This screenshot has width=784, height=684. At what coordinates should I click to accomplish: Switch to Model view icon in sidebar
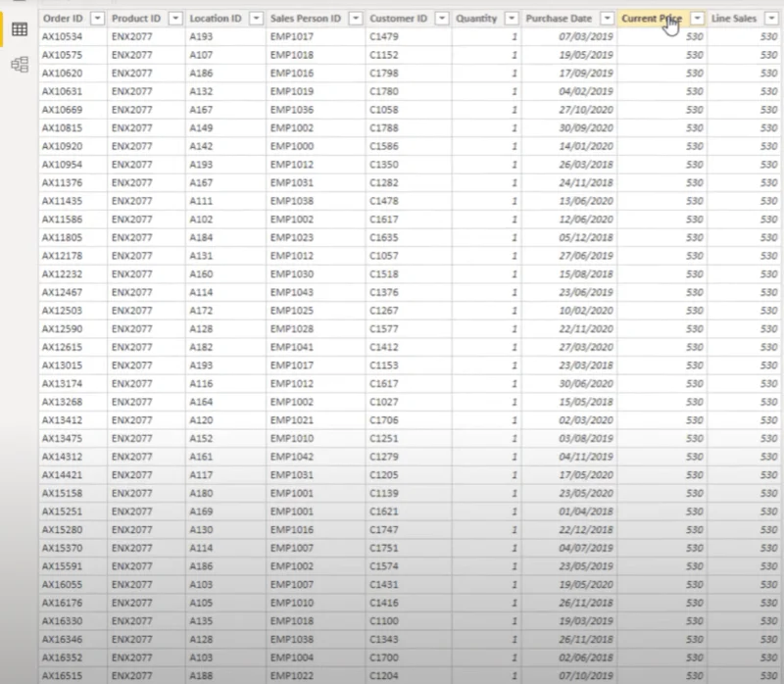pyautogui.click(x=20, y=65)
